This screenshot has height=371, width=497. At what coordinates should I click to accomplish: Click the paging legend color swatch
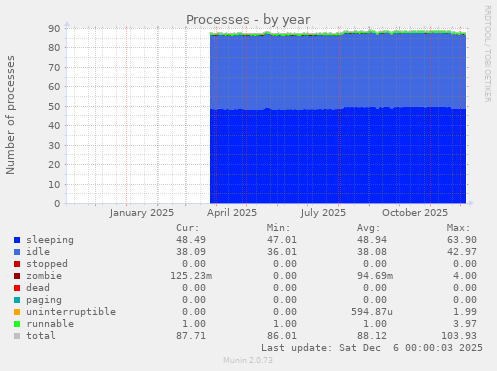pyautogui.click(x=17, y=300)
